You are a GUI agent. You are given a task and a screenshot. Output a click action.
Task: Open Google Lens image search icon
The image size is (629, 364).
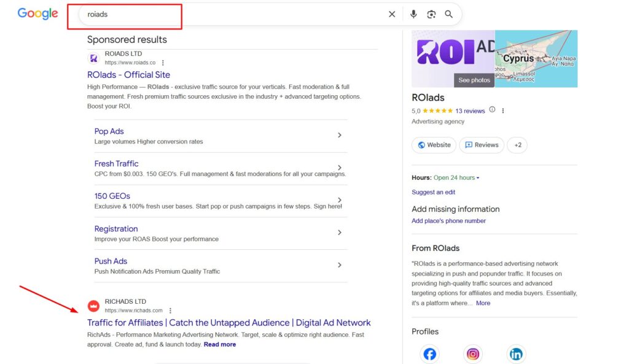point(431,15)
